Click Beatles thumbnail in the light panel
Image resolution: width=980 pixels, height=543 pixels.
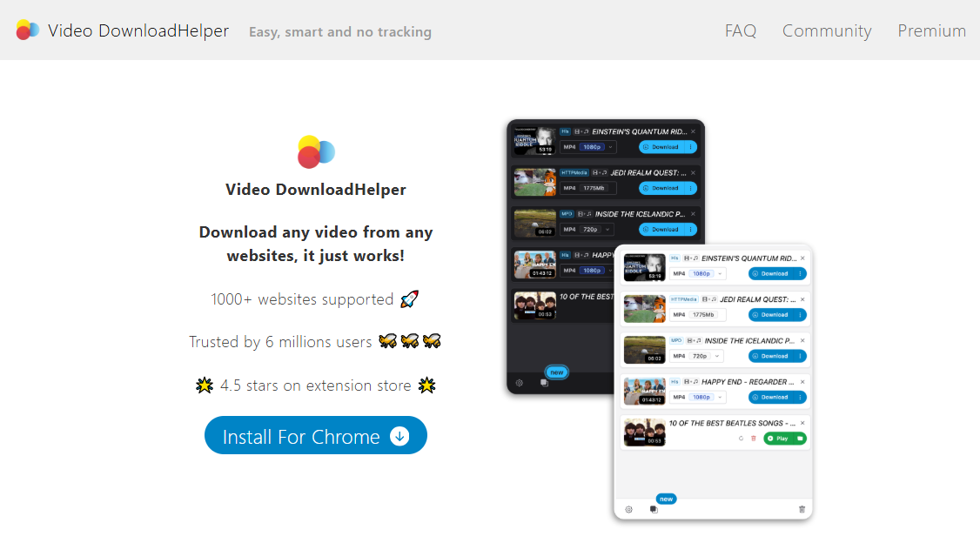click(644, 432)
